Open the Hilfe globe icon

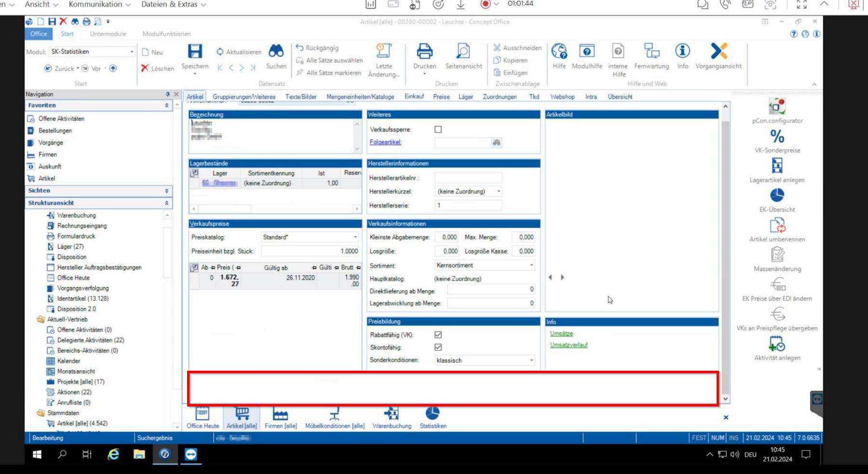559,51
